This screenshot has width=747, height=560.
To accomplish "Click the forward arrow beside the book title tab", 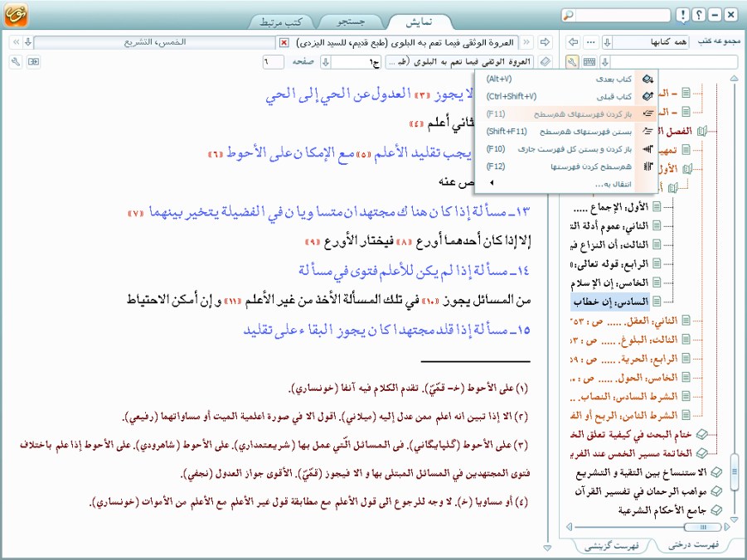I will 545,42.
